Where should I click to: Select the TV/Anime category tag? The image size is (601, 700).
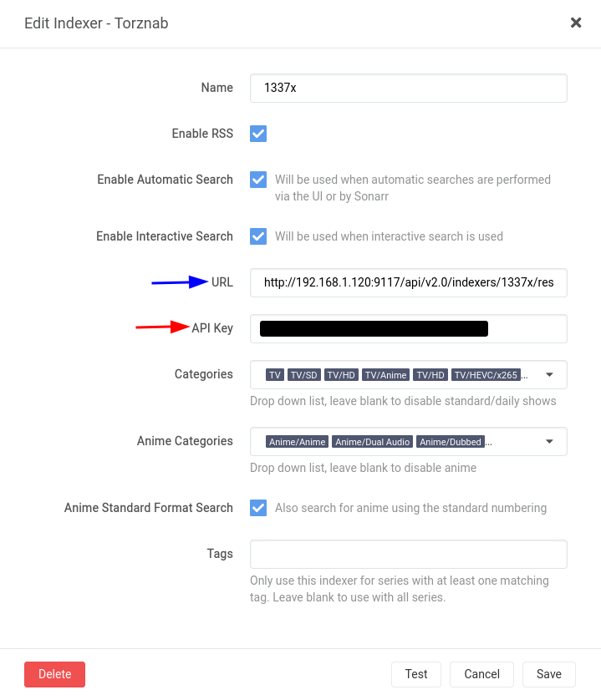click(x=385, y=375)
